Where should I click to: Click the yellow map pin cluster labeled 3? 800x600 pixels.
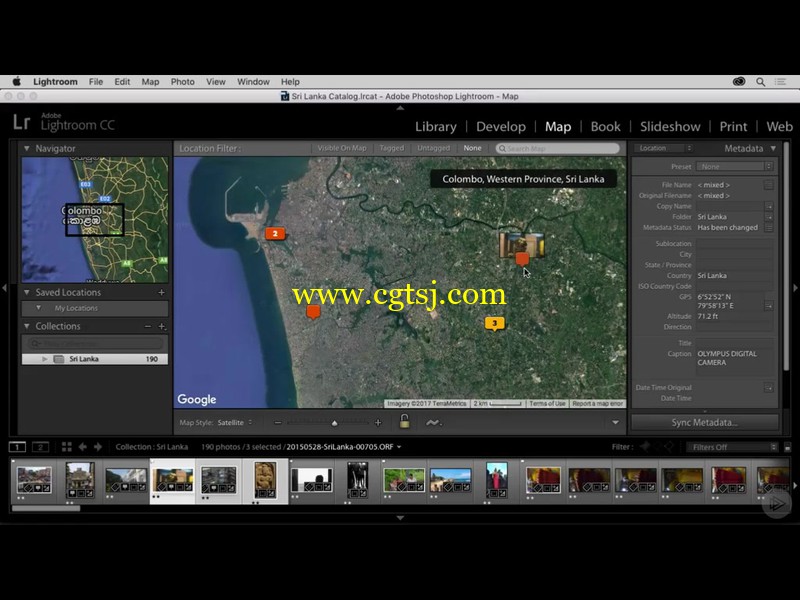[494, 323]
